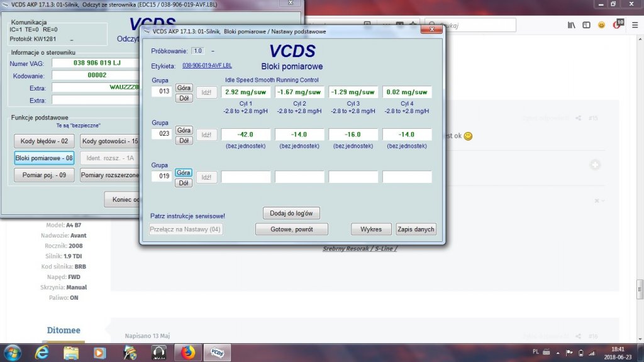Click Gotowe, powrót button

(292, 229)
